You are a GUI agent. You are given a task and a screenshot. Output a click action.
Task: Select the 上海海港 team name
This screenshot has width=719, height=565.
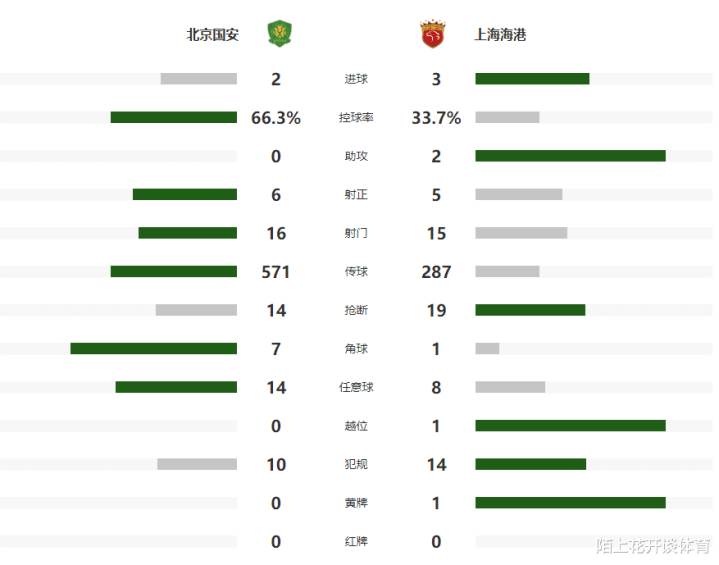500,34
